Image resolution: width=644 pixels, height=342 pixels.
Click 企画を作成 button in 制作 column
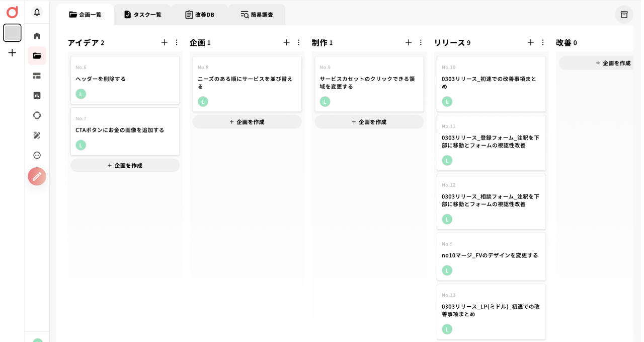[369, 122]
